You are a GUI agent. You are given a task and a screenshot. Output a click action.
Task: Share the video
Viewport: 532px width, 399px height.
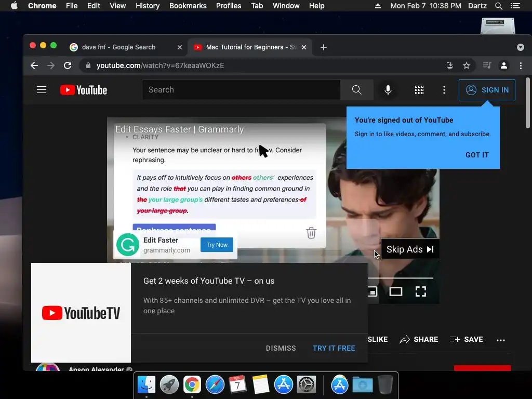click(x=419, y=339)
